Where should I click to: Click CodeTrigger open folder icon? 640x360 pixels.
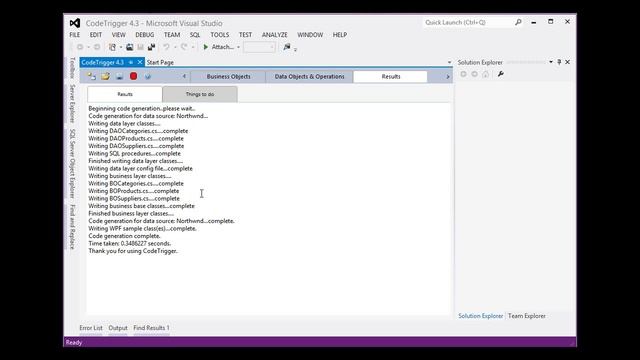coord(105,76)
